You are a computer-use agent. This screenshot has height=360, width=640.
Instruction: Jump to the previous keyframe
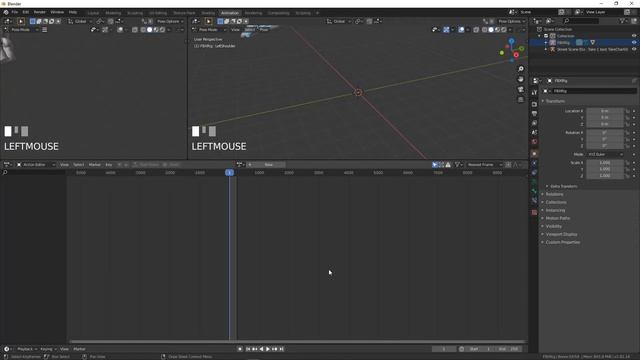(255, 349)
